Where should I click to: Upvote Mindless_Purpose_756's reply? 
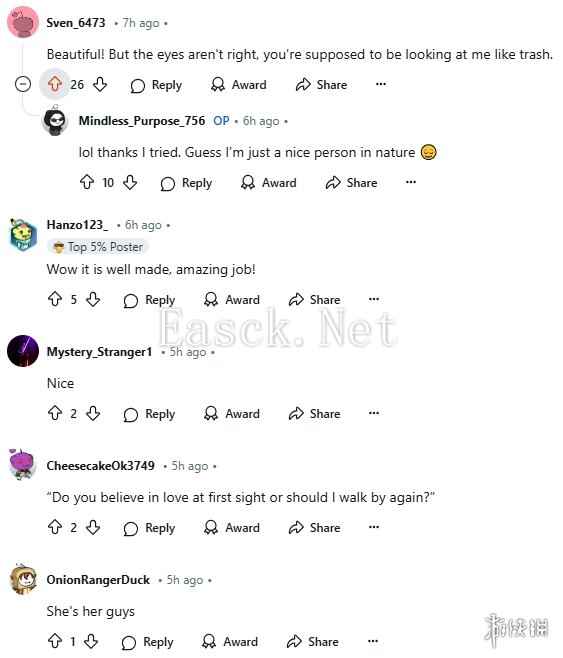87,182
